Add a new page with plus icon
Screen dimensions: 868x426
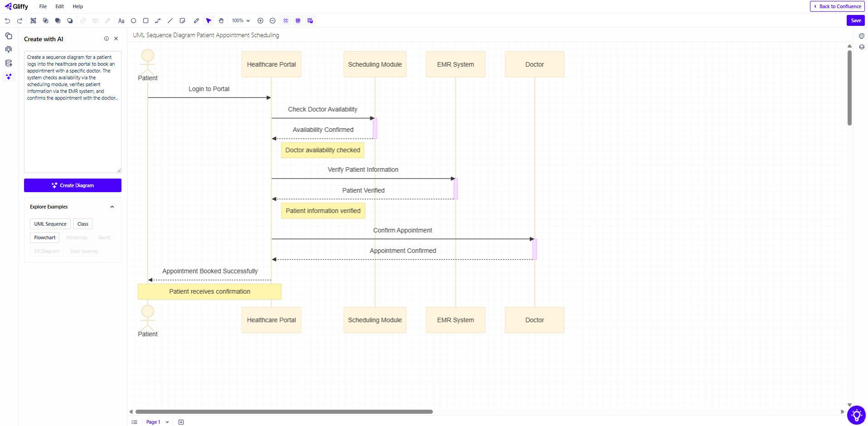point(181,422)
